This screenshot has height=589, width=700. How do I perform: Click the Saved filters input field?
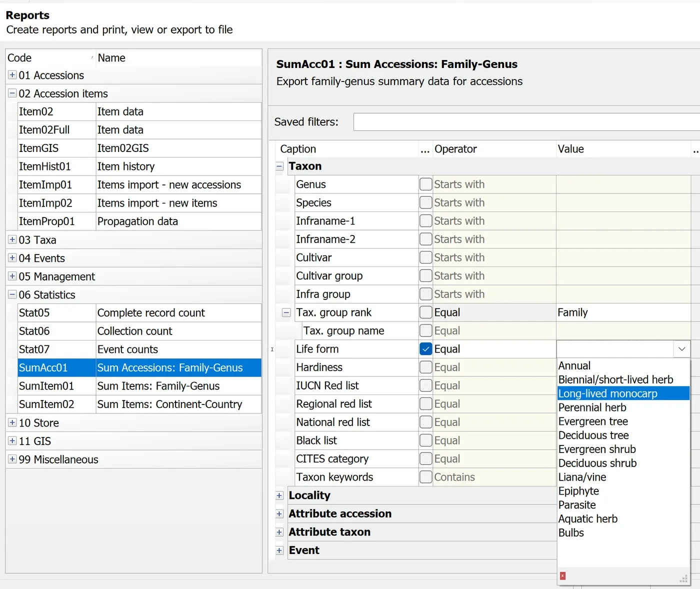pos(526,122)
